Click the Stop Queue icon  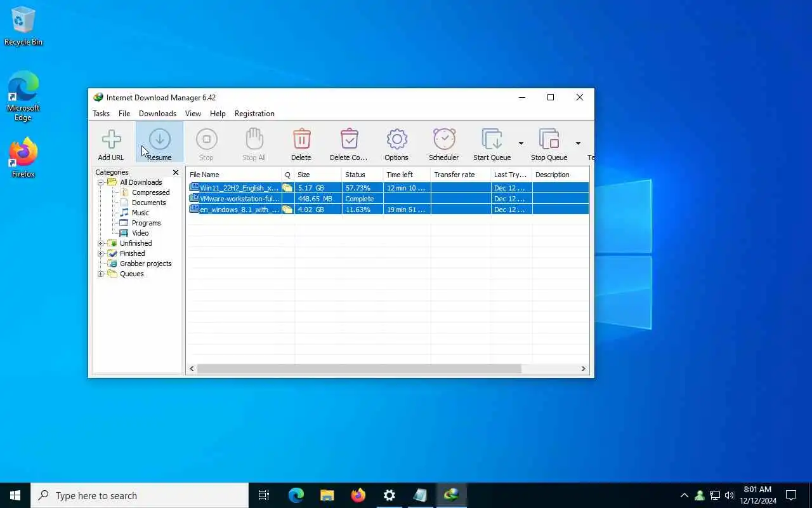(x=549, y=140)
